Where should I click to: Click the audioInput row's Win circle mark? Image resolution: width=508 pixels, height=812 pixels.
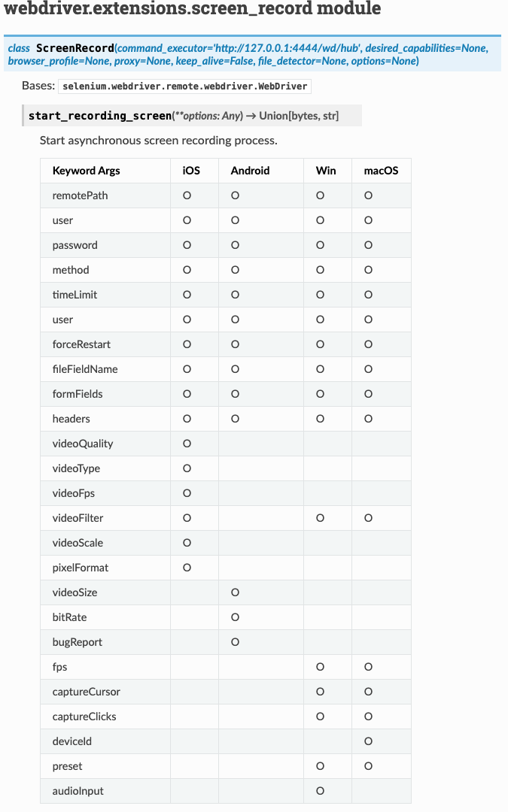click(320, 791)
